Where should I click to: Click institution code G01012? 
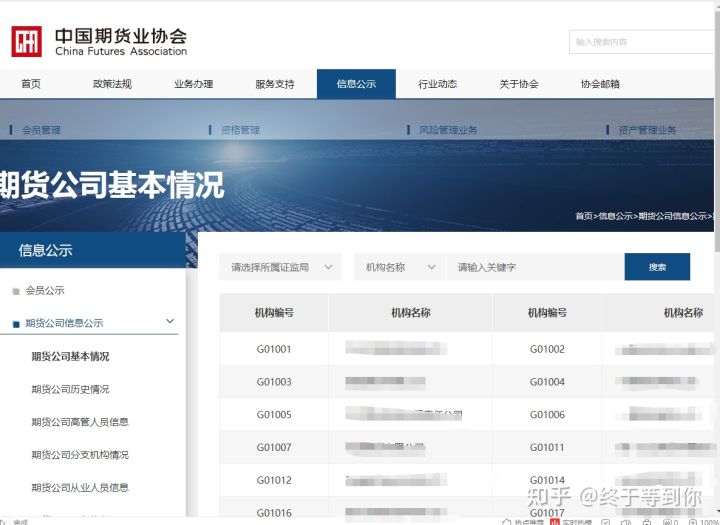click(x=274, y=480)
